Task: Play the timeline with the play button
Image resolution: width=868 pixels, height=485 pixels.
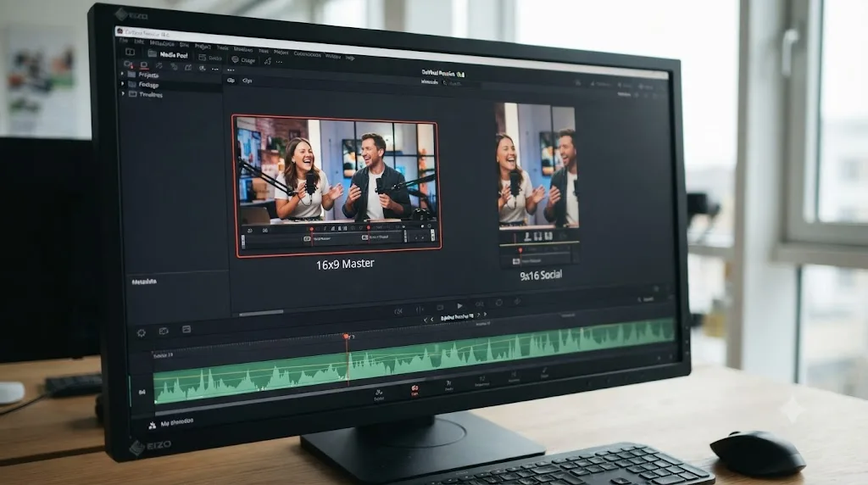Action: (x=459, y=305)
